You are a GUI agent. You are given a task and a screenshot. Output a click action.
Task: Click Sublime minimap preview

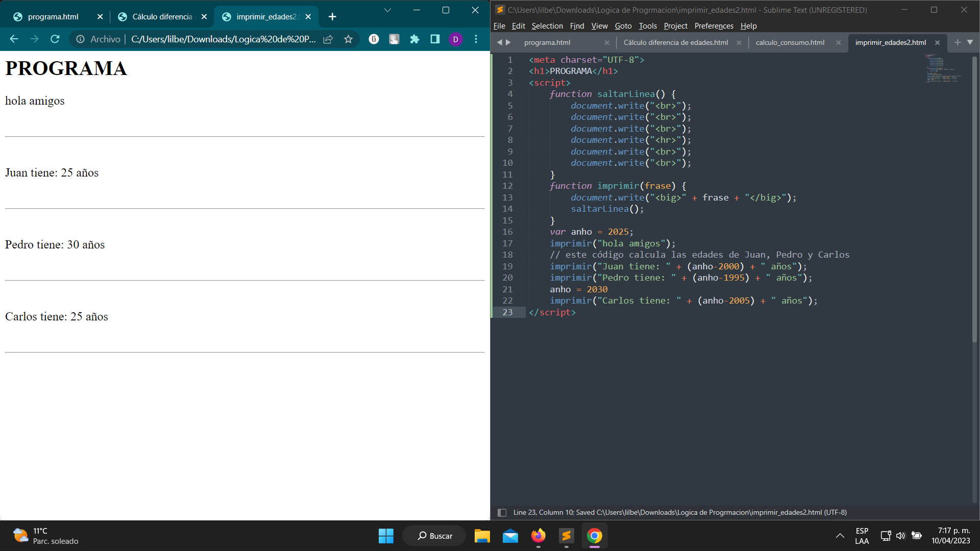[943, 68]
